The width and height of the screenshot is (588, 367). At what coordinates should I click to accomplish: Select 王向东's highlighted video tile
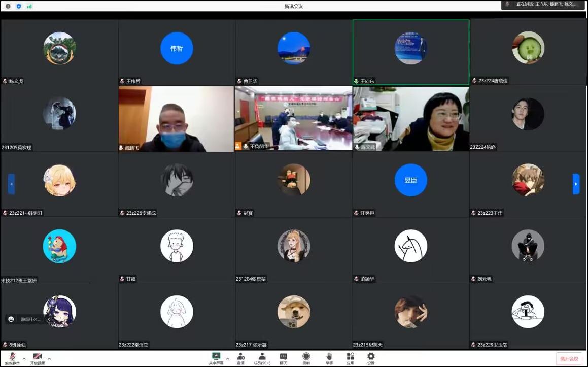[x=410, y=52]
